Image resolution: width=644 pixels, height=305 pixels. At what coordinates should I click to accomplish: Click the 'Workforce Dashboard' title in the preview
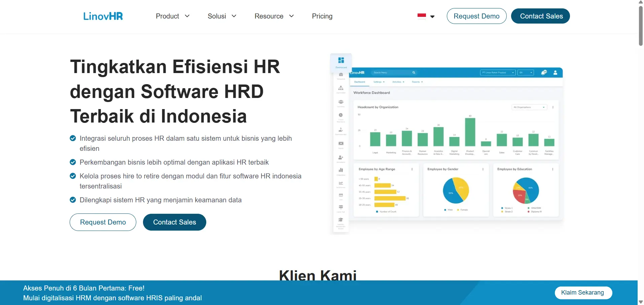pyautogui.click(x=371, y=93)
